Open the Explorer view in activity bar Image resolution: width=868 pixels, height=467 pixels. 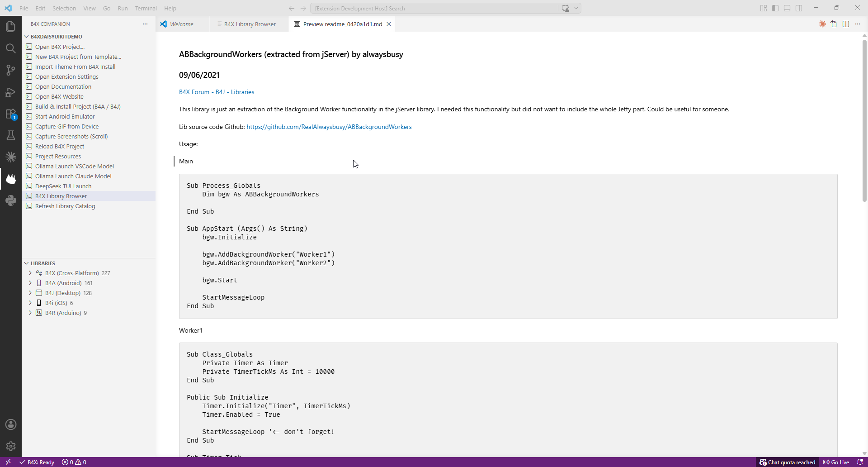[11, 27]
